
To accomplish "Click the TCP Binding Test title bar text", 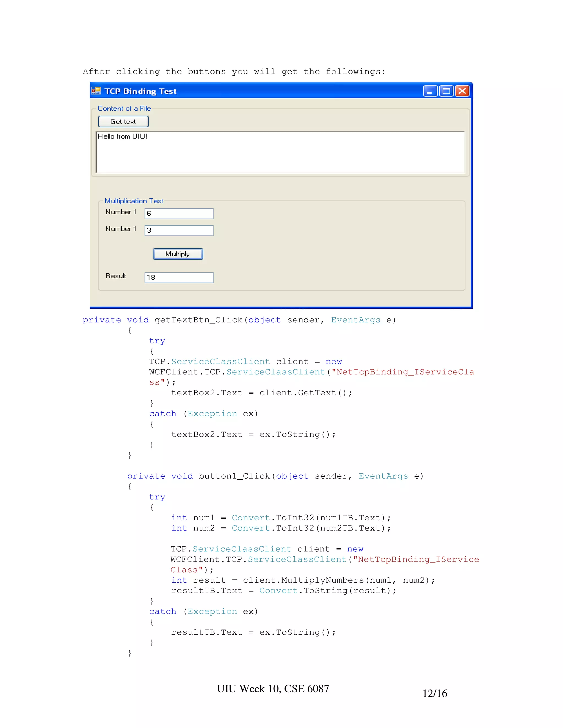I will [140, 91].
